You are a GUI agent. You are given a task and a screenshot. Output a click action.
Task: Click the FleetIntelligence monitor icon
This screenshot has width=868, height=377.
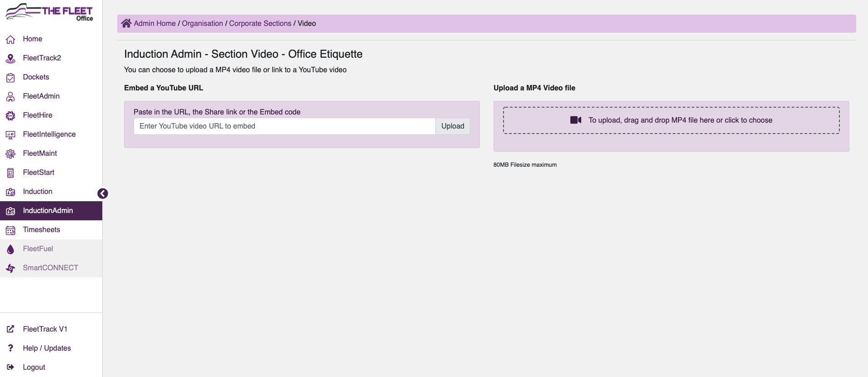click(x=10, y=135)
